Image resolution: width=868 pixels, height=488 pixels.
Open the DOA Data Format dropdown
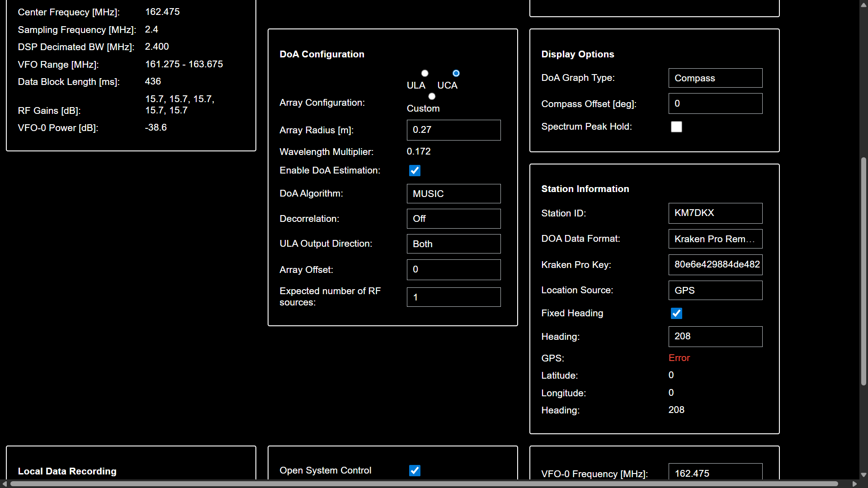point(715,239)
